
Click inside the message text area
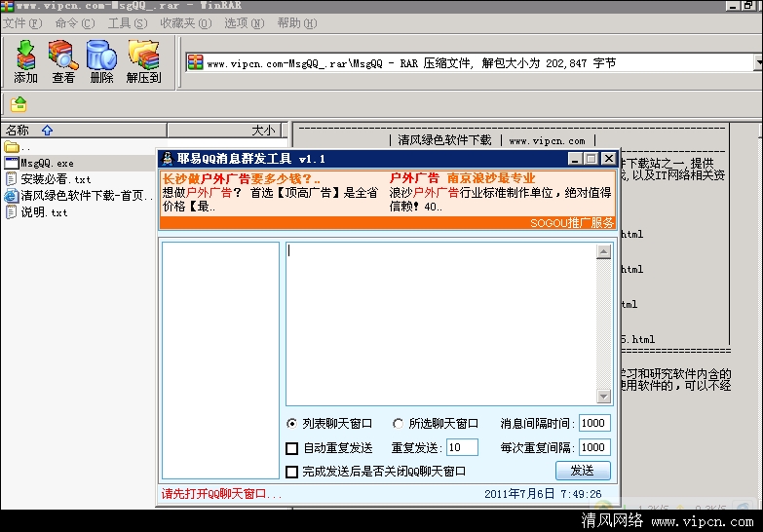coord(440,324)
